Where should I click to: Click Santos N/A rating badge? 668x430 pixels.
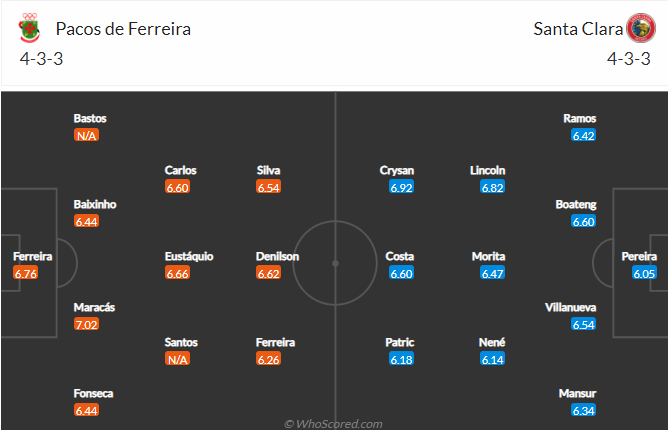[x=177, y=359]
